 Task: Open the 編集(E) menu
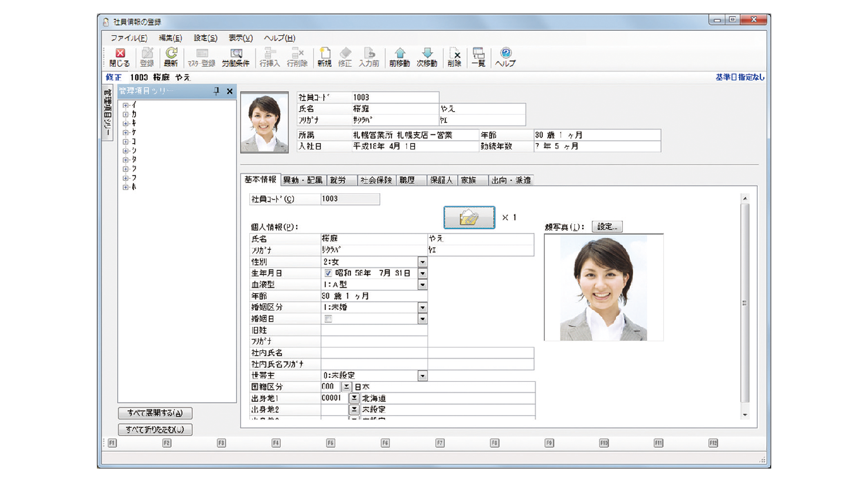[170, 38]
